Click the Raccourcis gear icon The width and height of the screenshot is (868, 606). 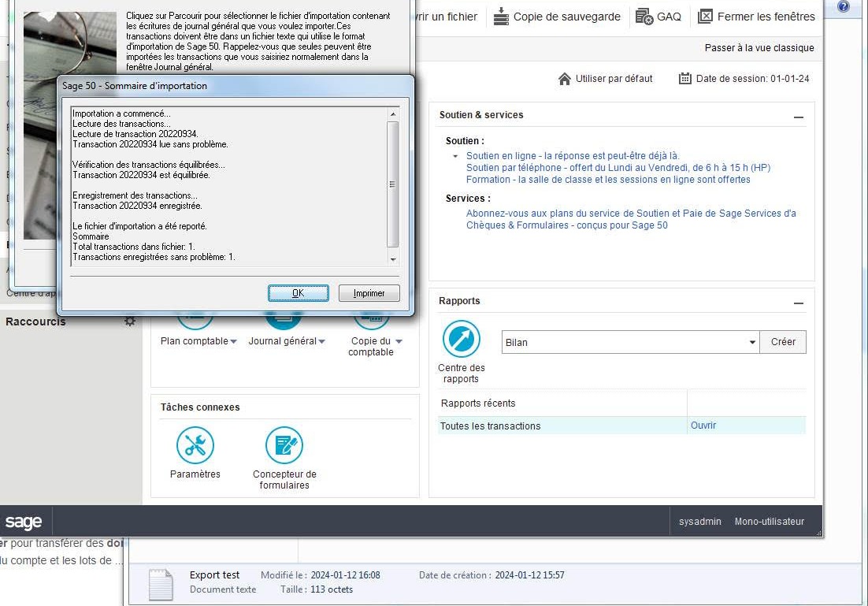(130, 322)
